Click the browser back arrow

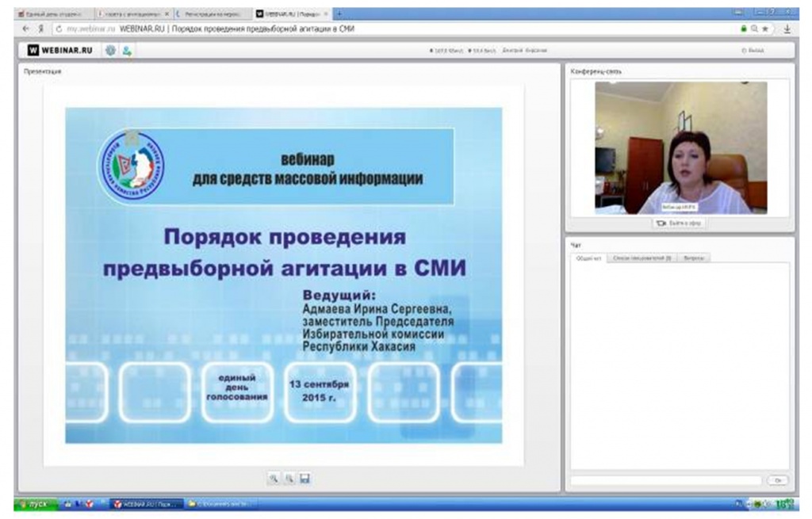pyautogui.click(x=25, y=29)
